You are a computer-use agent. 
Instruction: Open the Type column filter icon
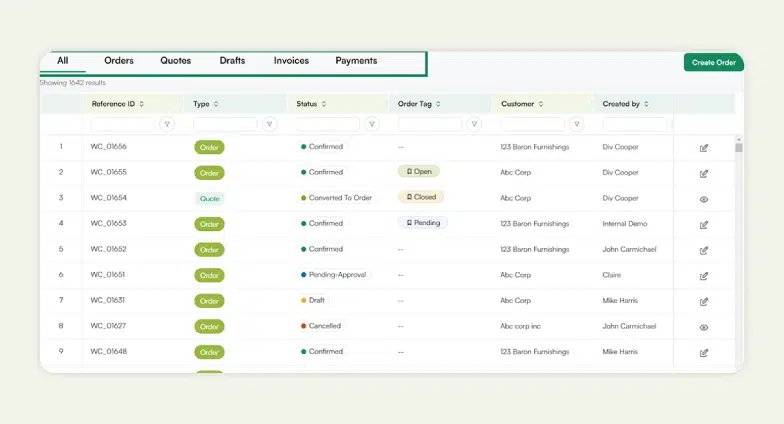pos(269,124)
